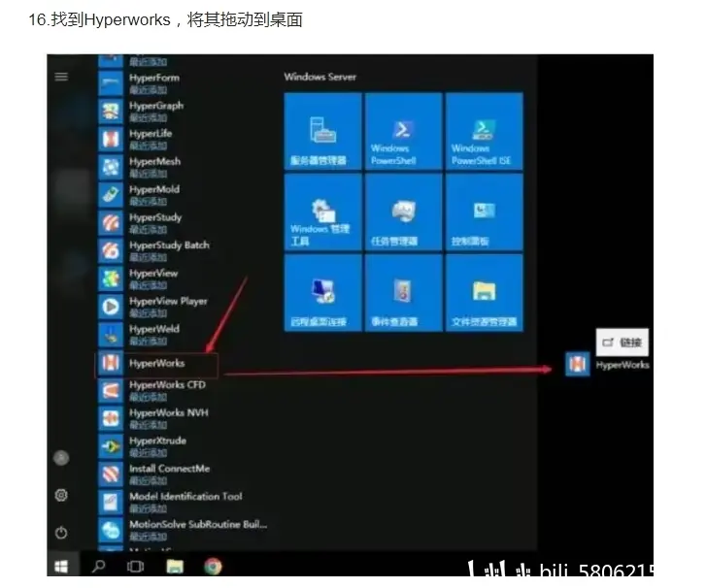Open the Server Manager tile
The image size is (706, 588).
[322, 131]
